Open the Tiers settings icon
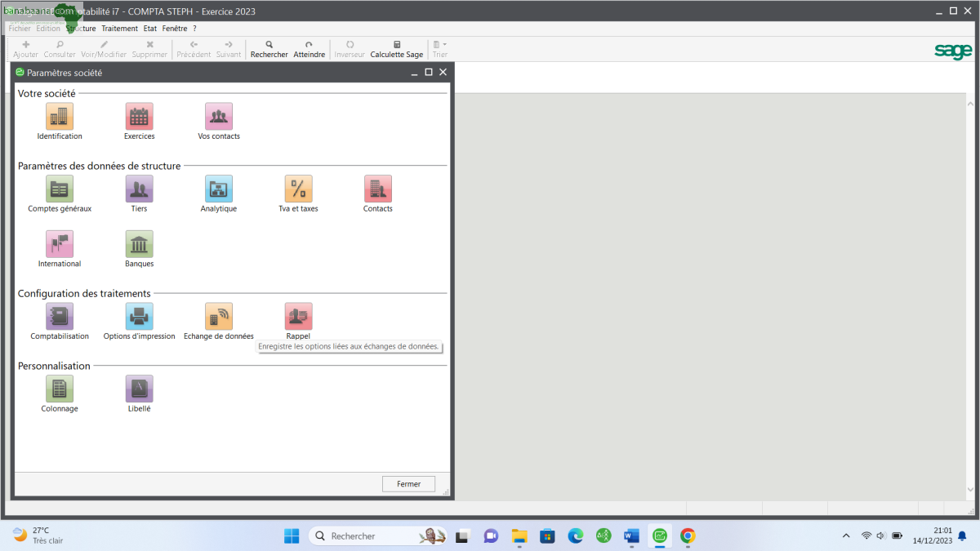 coord(139,189)
